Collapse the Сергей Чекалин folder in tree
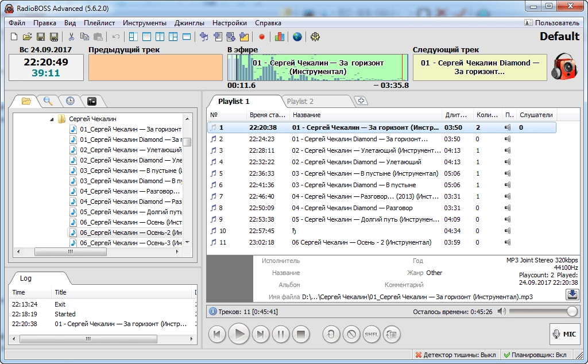This screenshot has height=364, width=588. pos(52,119)
